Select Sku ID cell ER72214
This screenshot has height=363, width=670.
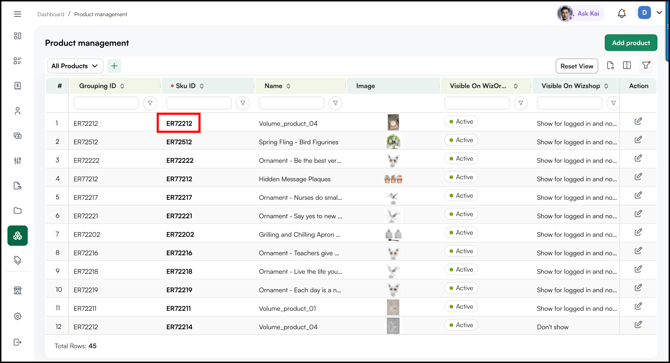179,327
